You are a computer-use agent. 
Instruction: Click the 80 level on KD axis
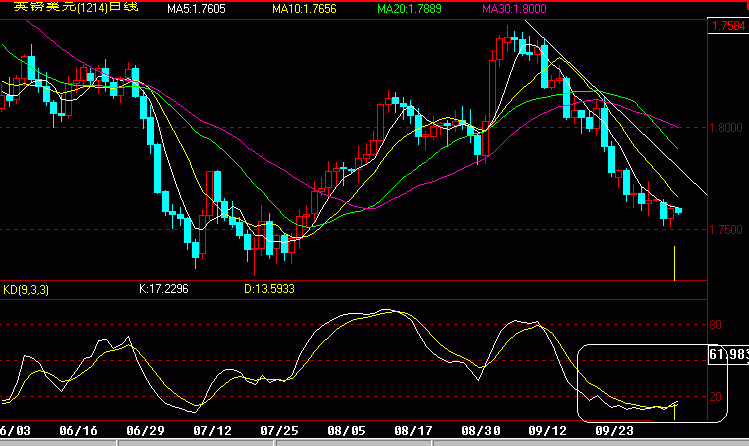tap(716, 325)
